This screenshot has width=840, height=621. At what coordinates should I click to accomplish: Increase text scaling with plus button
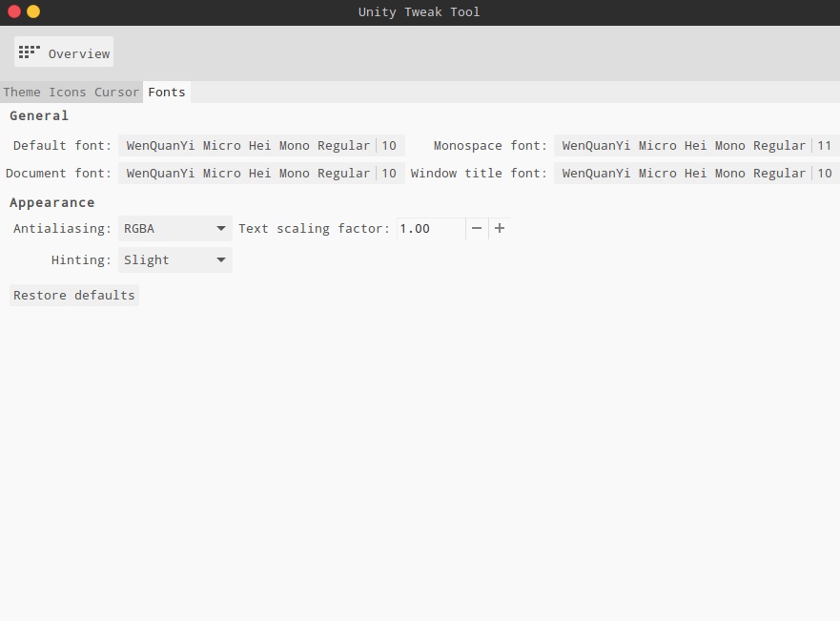click(500, 229)
